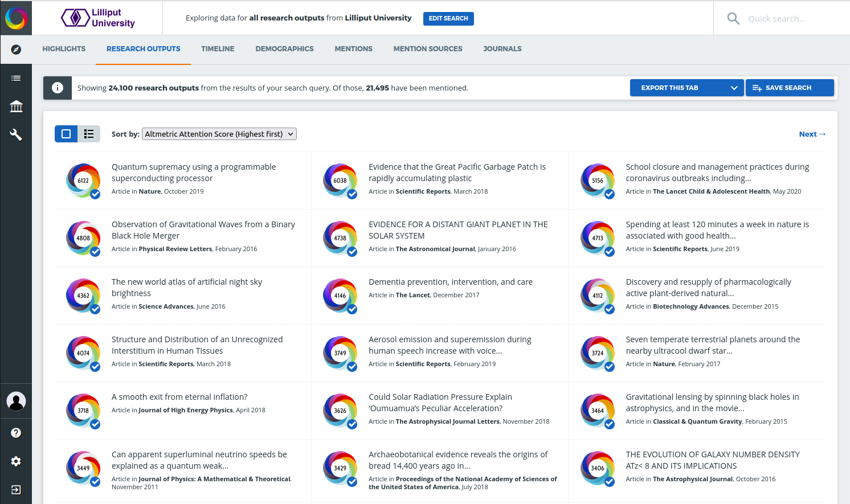This screenshot has height=504, width=850.
Task: Click the sign out icon in sidebar
Action: click(16, 490)
